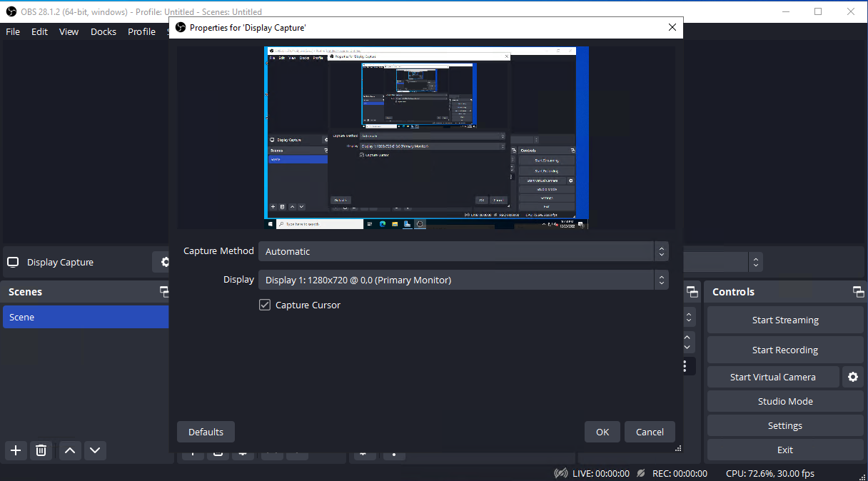
Task: Click the Exit button in Controls
Action: point(785,450)
